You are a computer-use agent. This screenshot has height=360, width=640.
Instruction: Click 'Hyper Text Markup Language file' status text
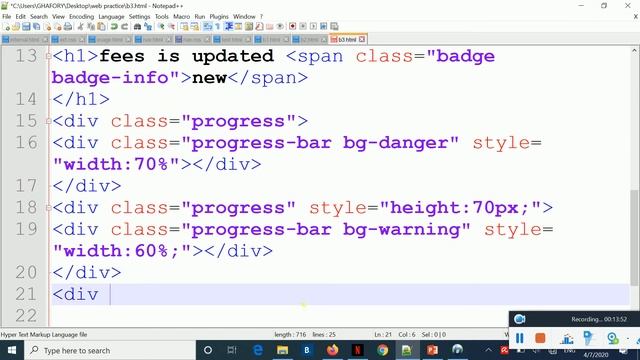[44, 335]
